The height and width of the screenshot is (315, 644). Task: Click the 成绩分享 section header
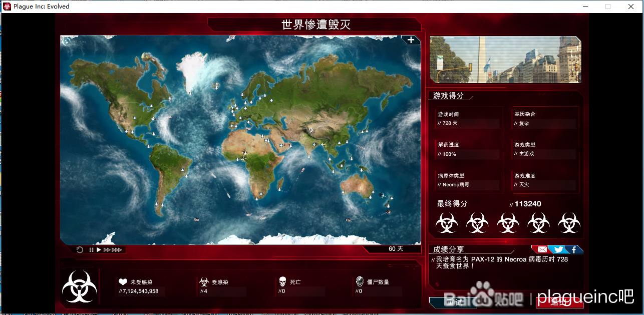[x=448, y=249]
